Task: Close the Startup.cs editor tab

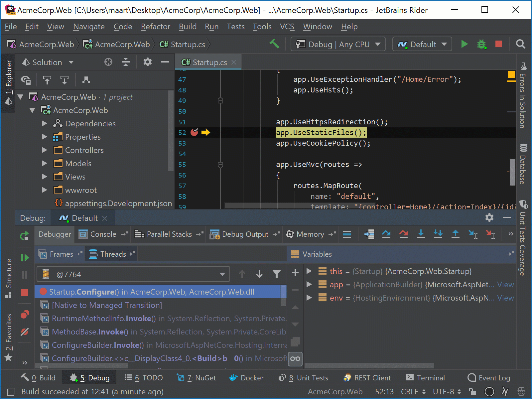Action: pos(234,62)
